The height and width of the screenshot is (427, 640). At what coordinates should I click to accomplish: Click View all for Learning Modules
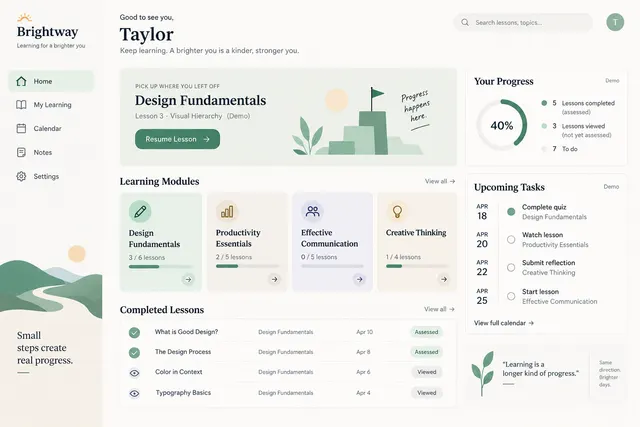point(440,181)
